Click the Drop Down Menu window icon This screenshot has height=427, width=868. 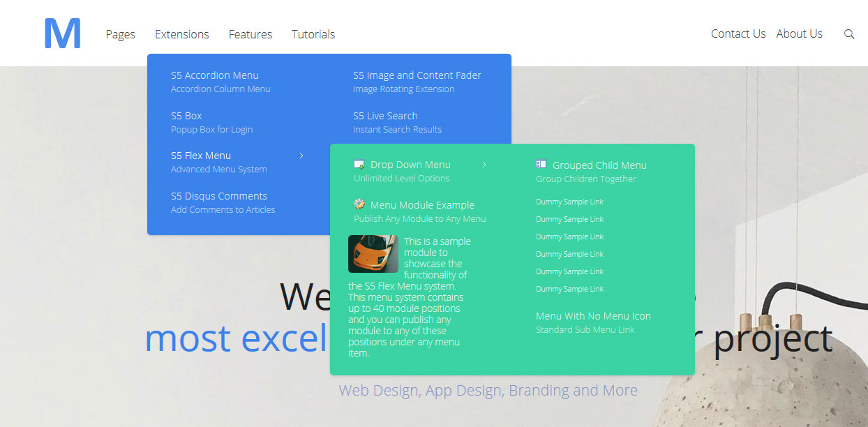[x=359, y=165]
